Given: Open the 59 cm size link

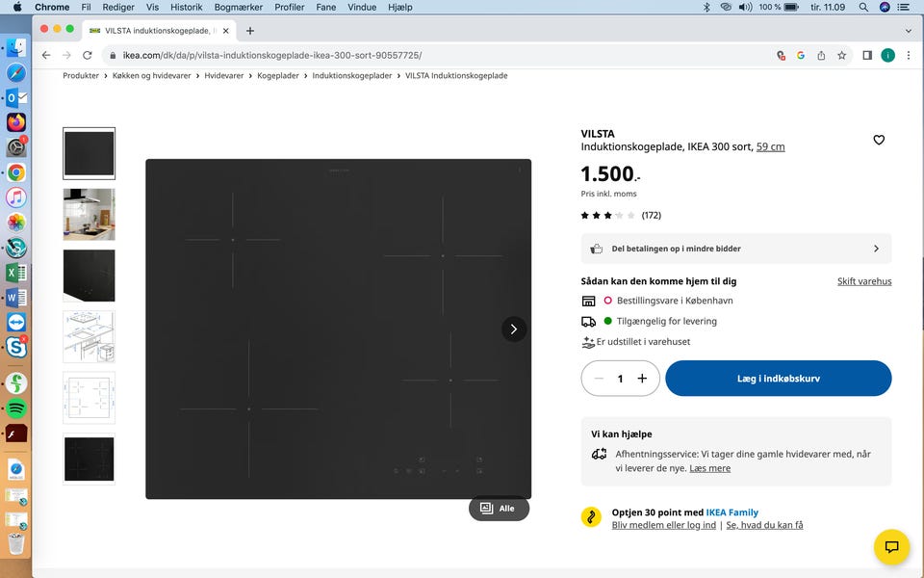Looking at the screenshot, I should coord(770,146).
